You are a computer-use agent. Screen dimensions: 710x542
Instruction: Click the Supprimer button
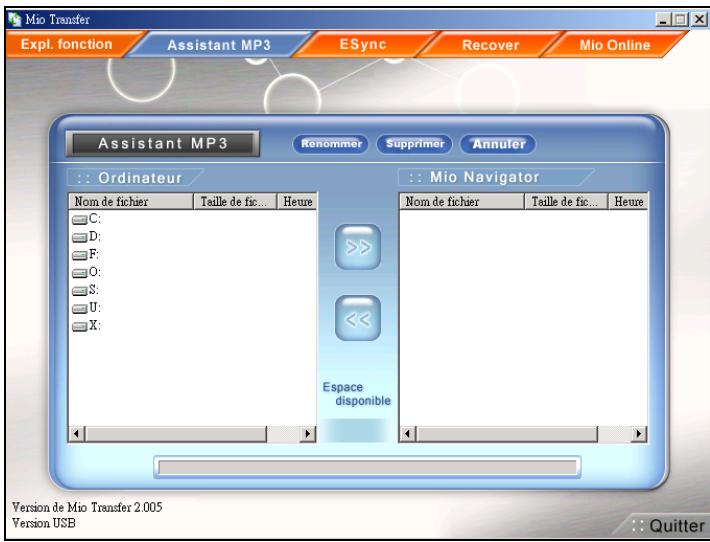pyautogui.click(x=415, y=144)
